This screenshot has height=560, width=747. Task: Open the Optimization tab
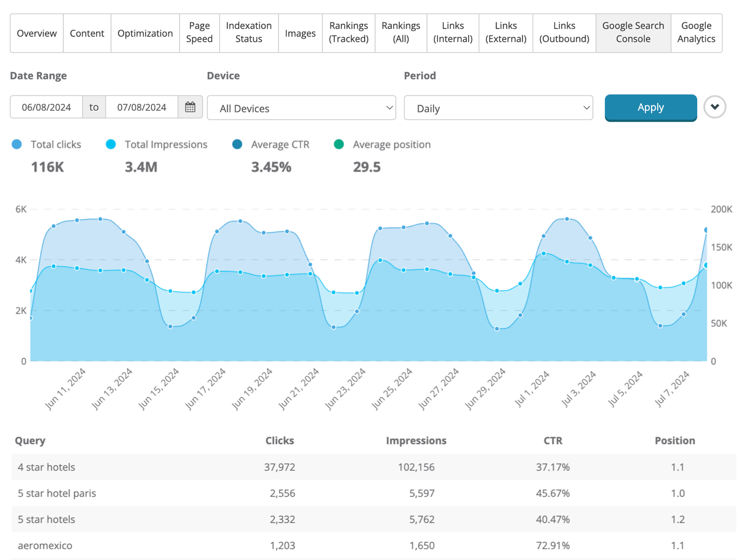pos(145,33)
